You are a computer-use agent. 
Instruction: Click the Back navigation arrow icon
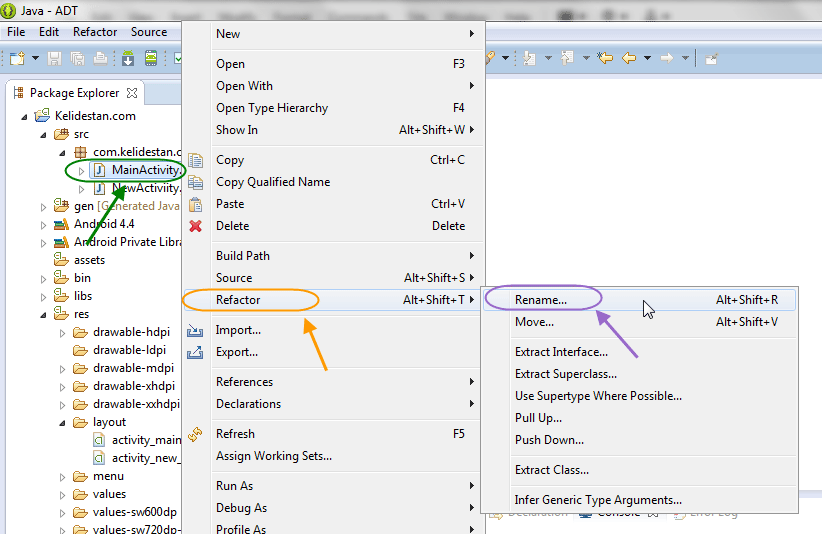click(x=629, y=58)
